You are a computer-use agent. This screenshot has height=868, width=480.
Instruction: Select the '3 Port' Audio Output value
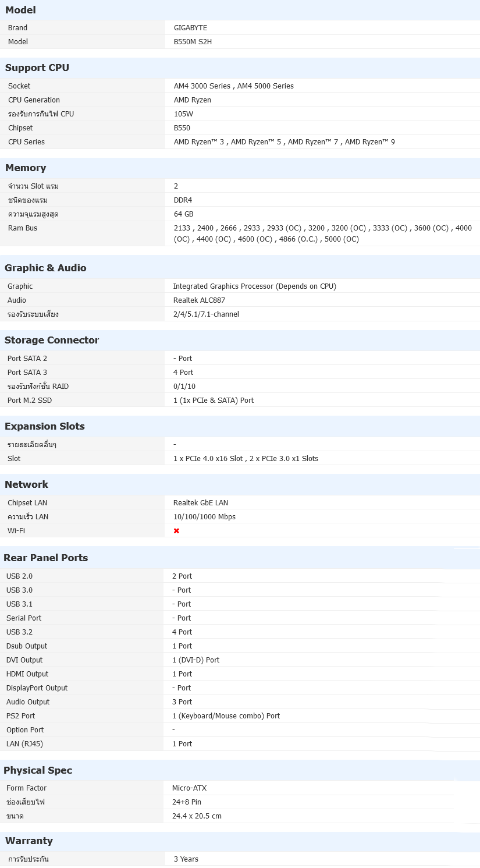tap(182, 702)
